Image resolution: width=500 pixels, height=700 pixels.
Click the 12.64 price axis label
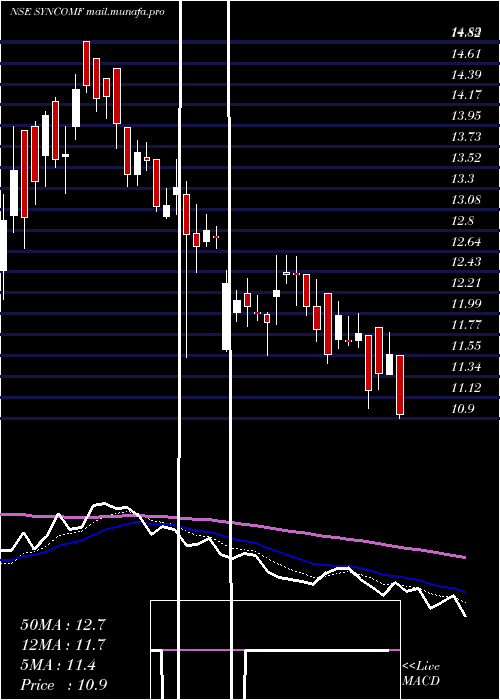tap(466, 242)
